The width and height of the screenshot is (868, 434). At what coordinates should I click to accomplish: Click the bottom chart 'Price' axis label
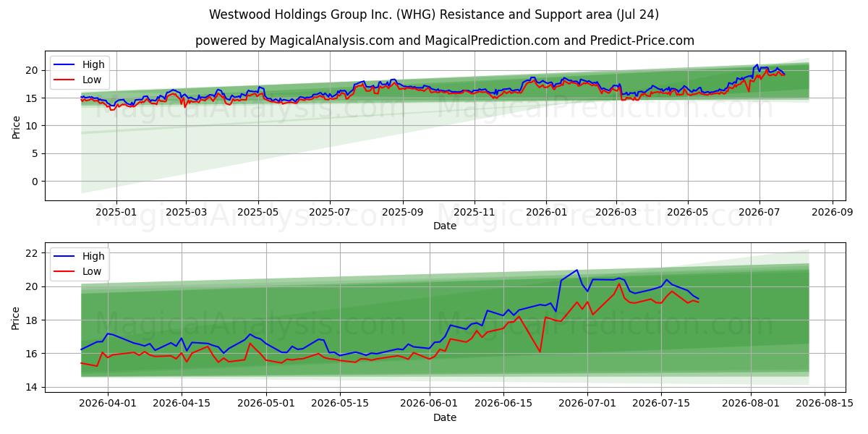point(17,318)
